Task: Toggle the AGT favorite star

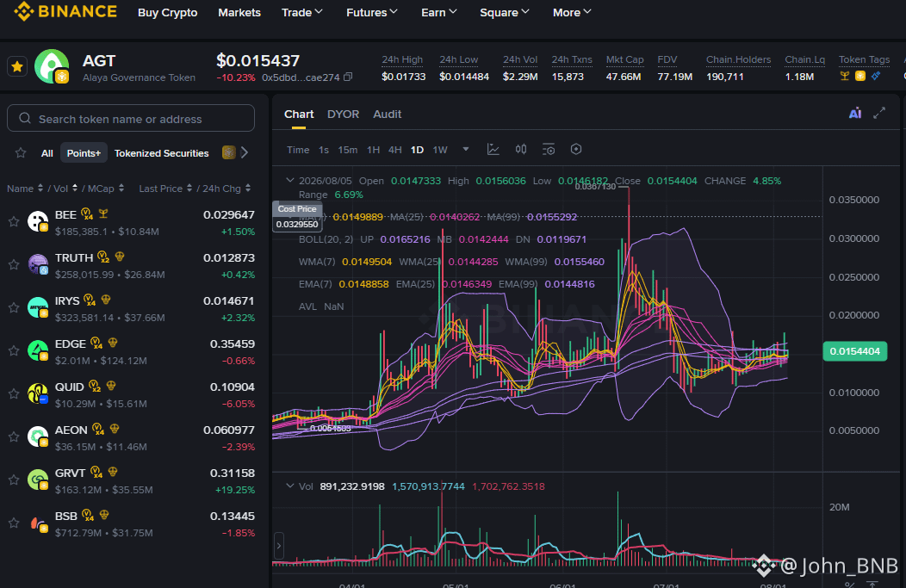Action: (x=17, y=67)
